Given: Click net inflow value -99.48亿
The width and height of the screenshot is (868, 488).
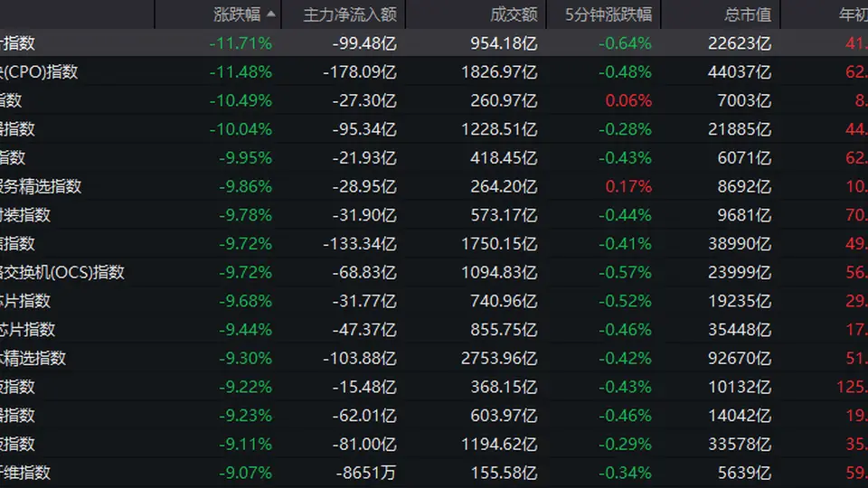Looking at the screenshot, I should coord(364,43).
